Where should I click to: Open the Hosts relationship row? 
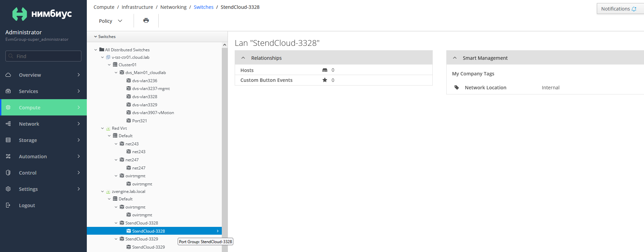tap(334, 70)
